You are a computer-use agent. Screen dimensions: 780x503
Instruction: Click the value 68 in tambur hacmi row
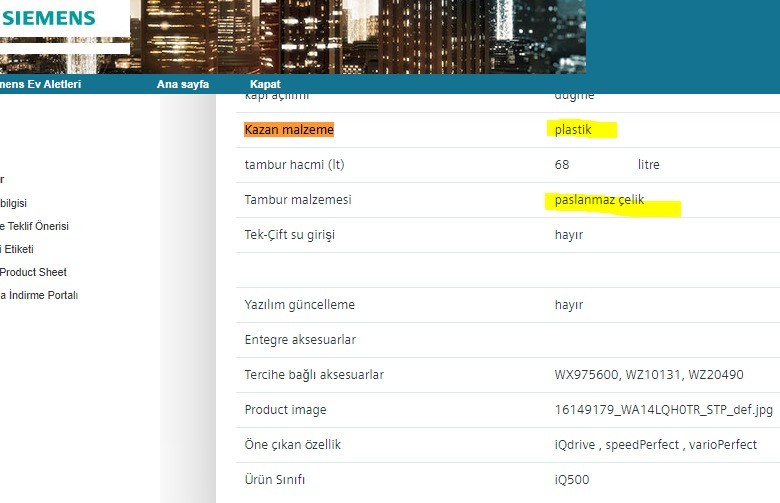(562, 165)
